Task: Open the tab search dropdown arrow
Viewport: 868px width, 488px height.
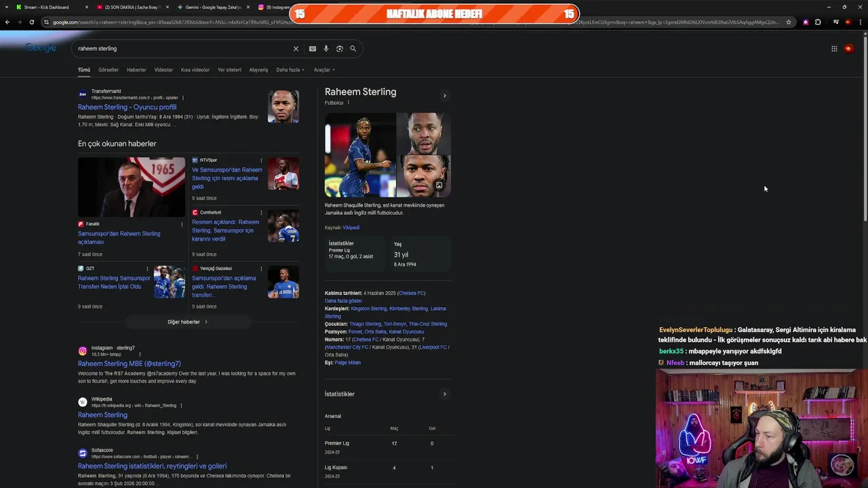Action: [x=7, y=7]
